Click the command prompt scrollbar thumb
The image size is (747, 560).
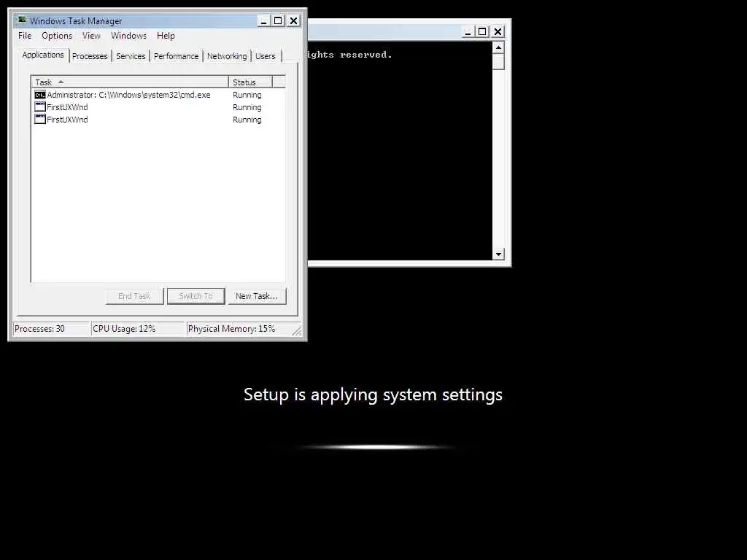pyautogui.click(x=498, y=61)
